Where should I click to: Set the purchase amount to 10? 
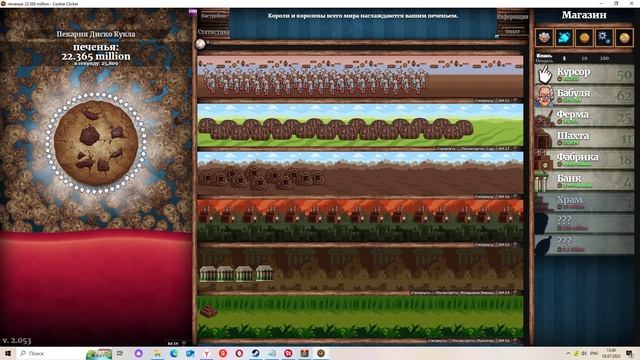pos(584,58)
